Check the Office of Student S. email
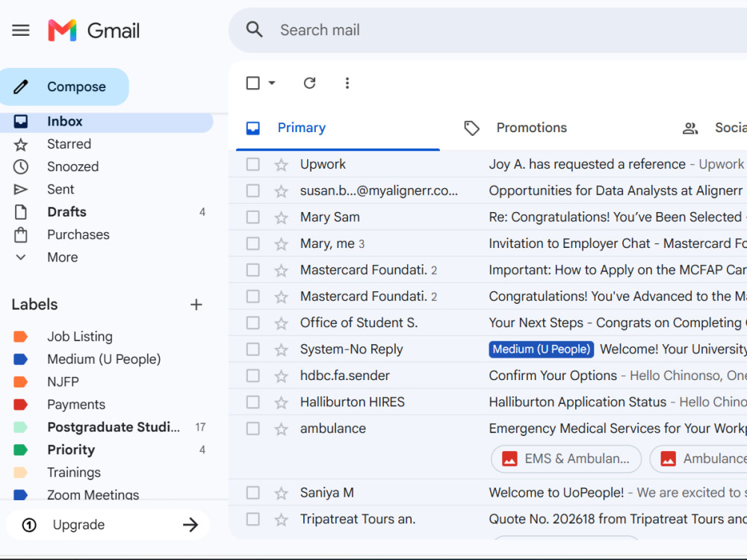Image resolution: width=747 pixels, height=560 pixels. 253,323
